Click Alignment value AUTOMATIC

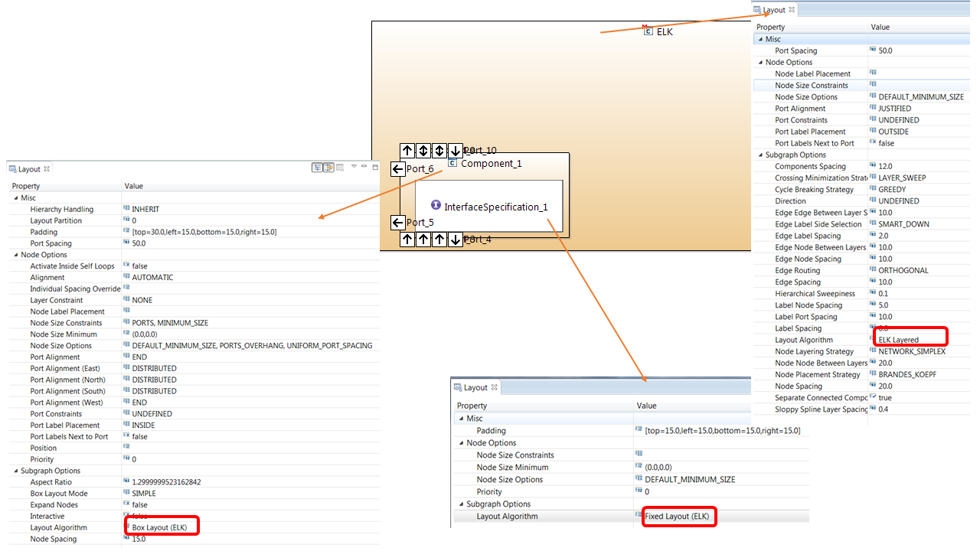[152, 278]
